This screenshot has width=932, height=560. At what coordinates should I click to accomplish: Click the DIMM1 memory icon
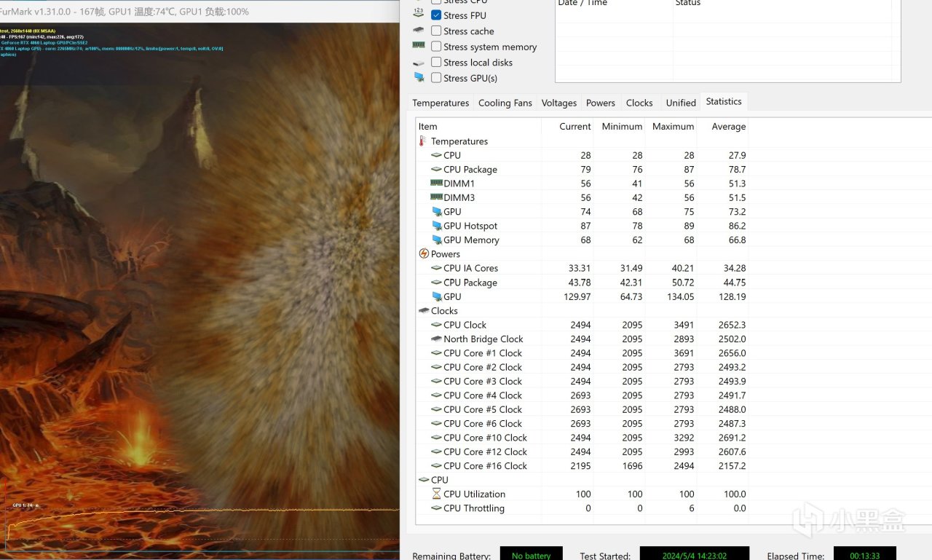pos(436,184)
